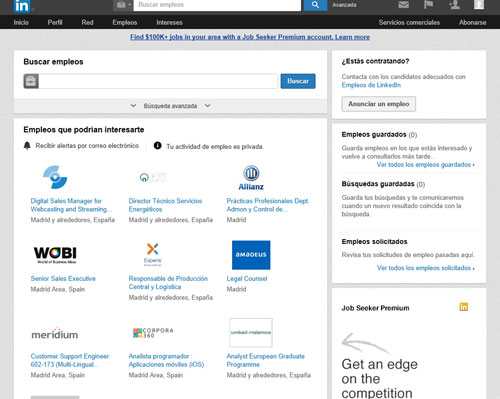500x399 pixels.
Task: Open the Empleos menu item
Action: 125,22
